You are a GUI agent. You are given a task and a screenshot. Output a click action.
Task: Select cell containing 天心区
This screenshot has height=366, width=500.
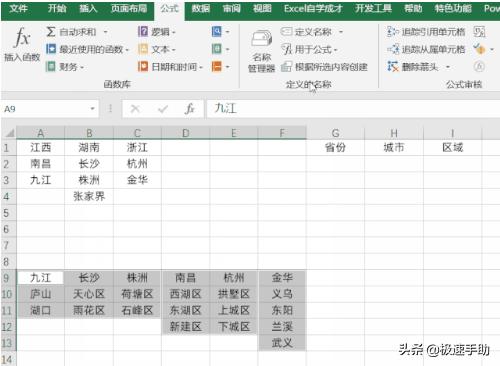(x=89, y=294)
